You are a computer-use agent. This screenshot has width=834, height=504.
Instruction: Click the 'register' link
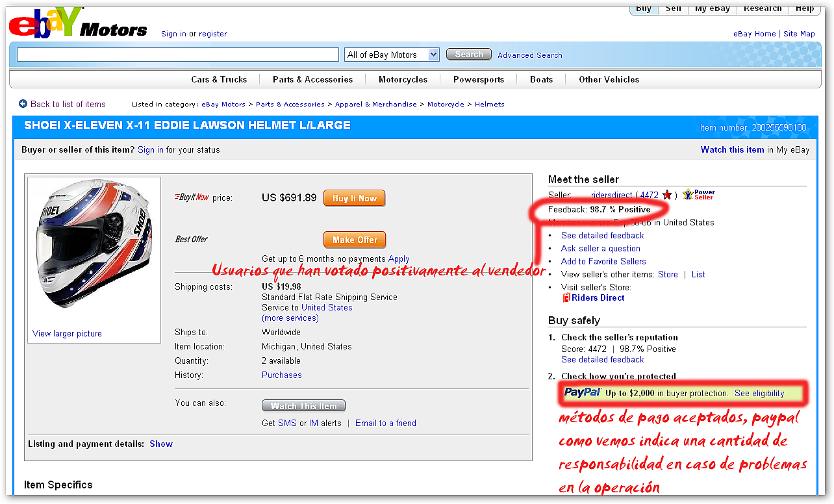point(213,34)
